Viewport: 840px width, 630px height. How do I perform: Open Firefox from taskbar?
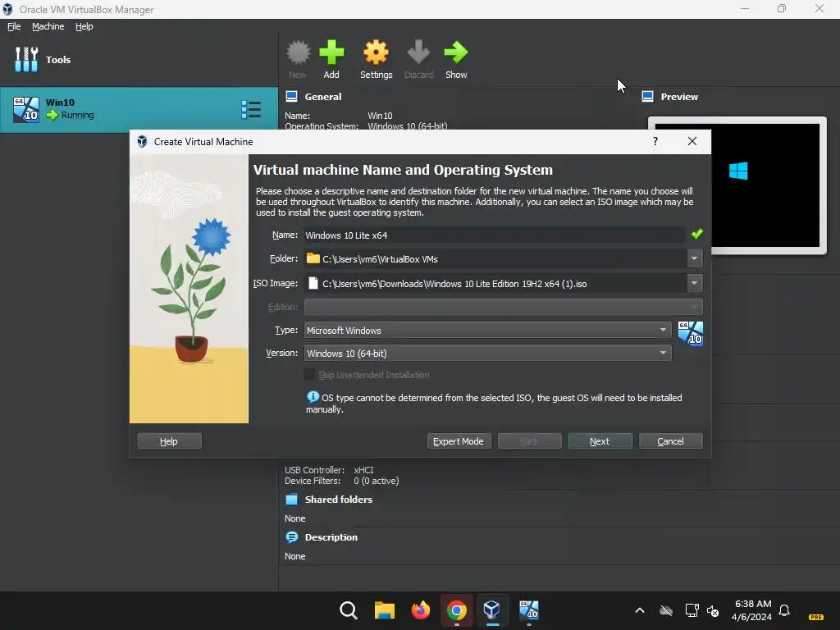tap(421, 610)
